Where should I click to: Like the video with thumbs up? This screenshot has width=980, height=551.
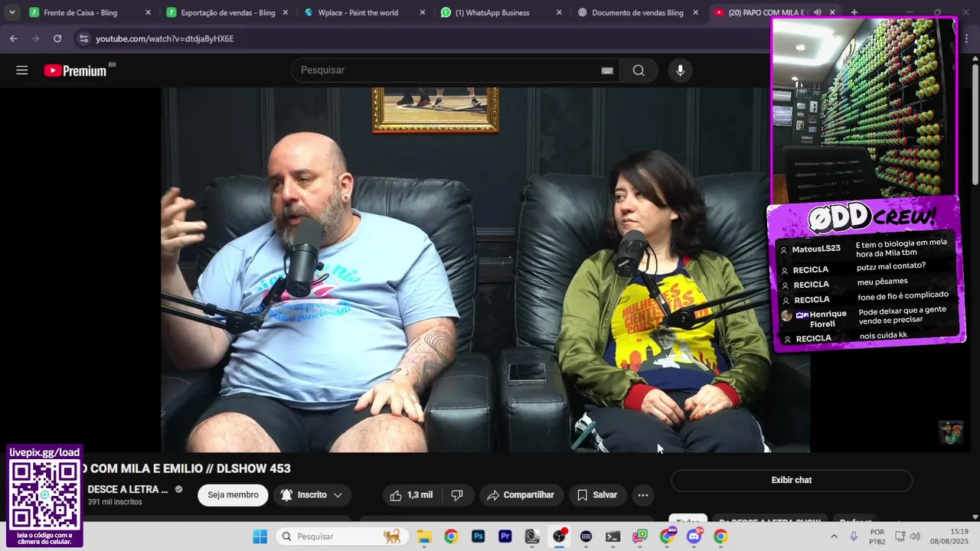(x=411, y=495)
